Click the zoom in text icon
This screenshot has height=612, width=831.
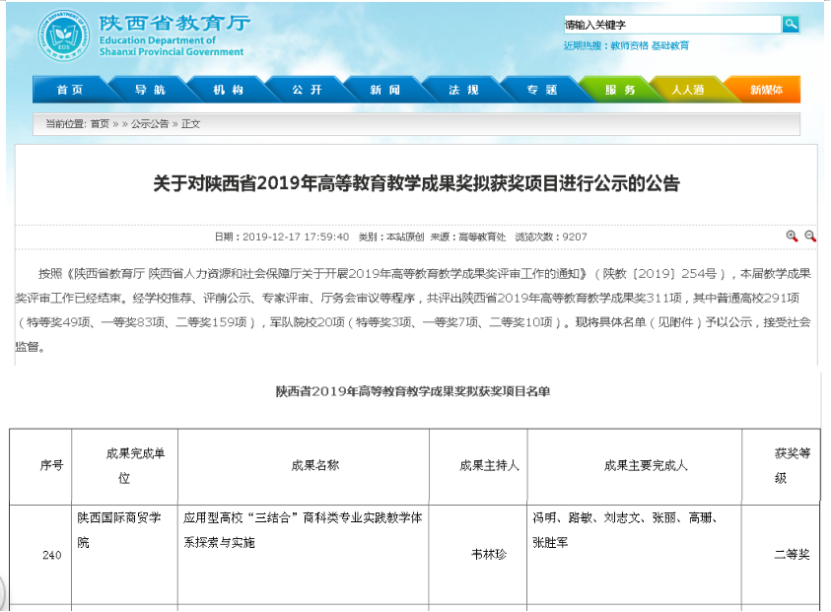click(791, 236)
